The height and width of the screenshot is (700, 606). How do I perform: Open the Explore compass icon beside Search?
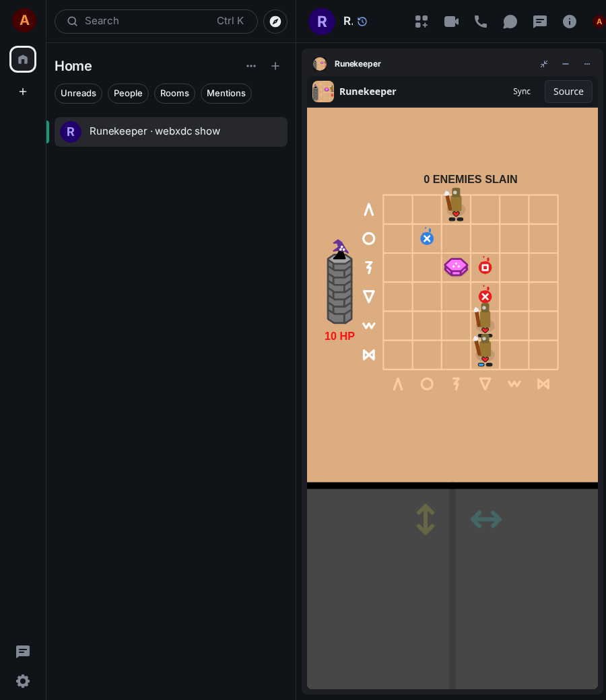click(275, 22)
